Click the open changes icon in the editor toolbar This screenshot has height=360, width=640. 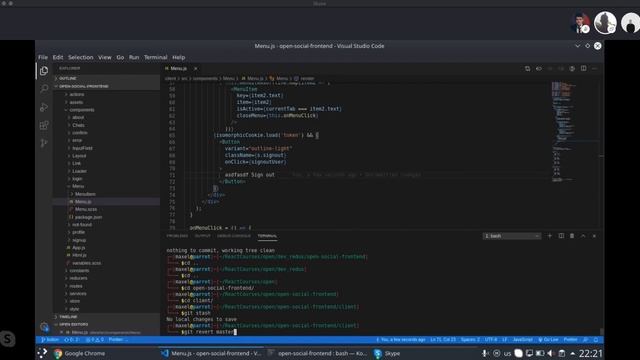pos(527,69)
